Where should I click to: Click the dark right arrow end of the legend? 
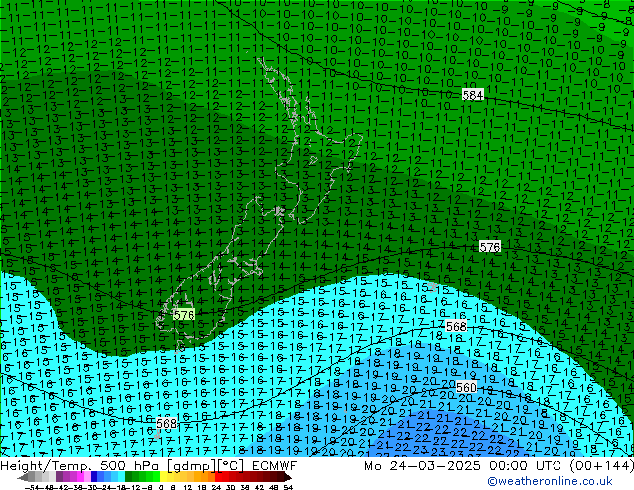(287, 477)
